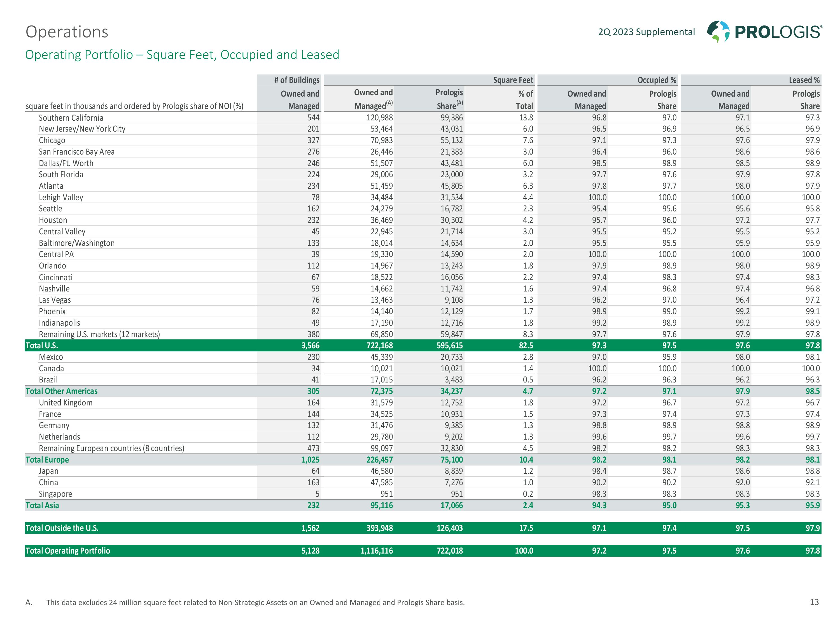Click the Leased % column group header
Viewport: 840px width, 630px height.
[x=804, y=80]
